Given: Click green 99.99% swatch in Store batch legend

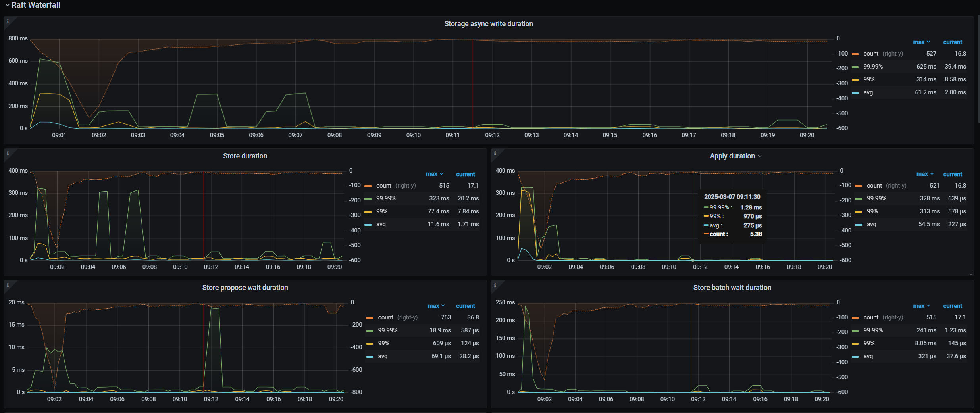Looking at the screenshot, I should (x=855, y=331).
